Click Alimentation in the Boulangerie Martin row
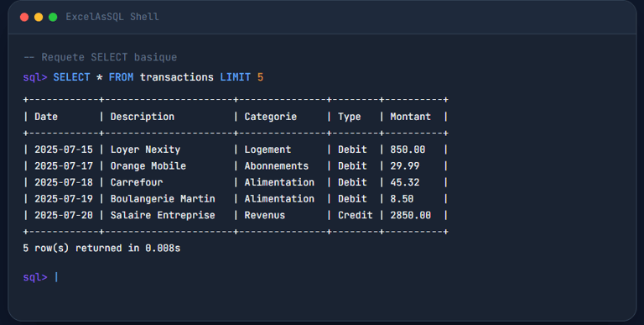This screenshot has width=644, height=325. [279, 199]
